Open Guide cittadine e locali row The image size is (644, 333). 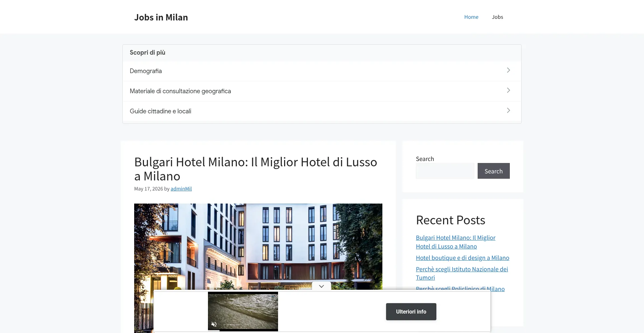point(322,111)
